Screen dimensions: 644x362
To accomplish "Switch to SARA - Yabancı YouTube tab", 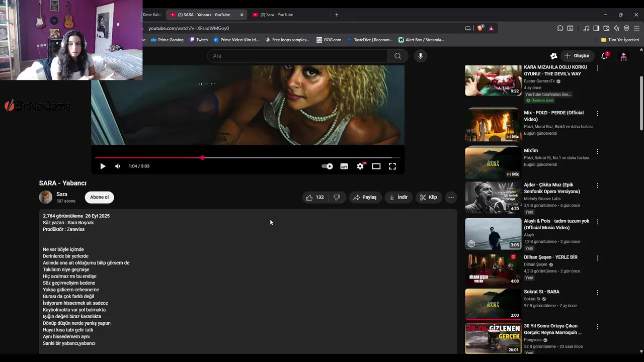I will 206,15.
